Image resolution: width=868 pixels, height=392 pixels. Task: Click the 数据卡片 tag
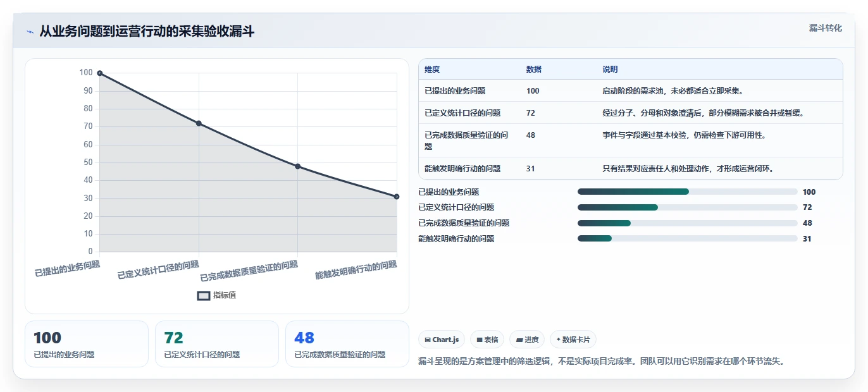point(573,340)
